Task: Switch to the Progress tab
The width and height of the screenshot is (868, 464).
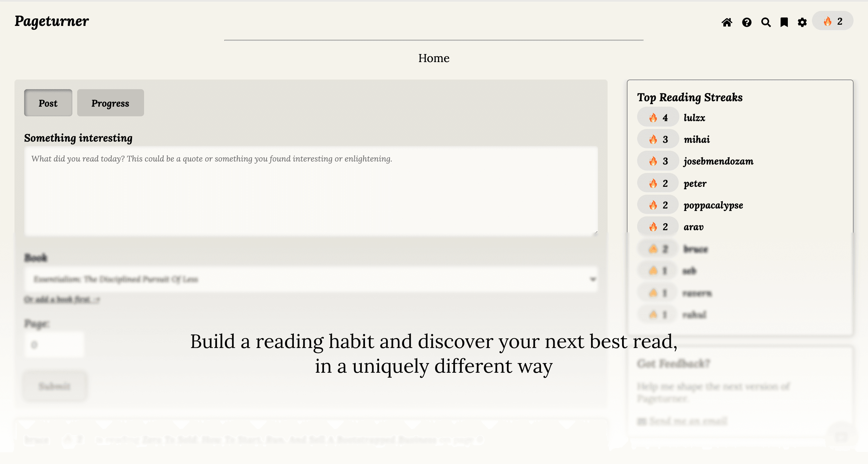Action: 110,103
